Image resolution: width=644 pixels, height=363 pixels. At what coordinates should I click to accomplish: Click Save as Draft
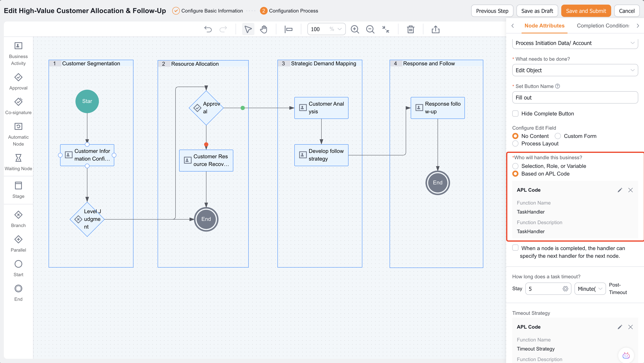pyautogui.click(x=537, y=11)
